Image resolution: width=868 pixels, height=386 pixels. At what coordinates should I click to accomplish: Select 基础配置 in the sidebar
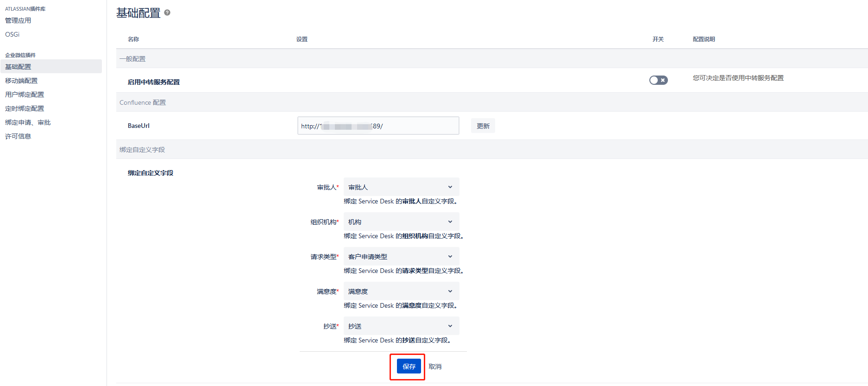coord(18,67)
